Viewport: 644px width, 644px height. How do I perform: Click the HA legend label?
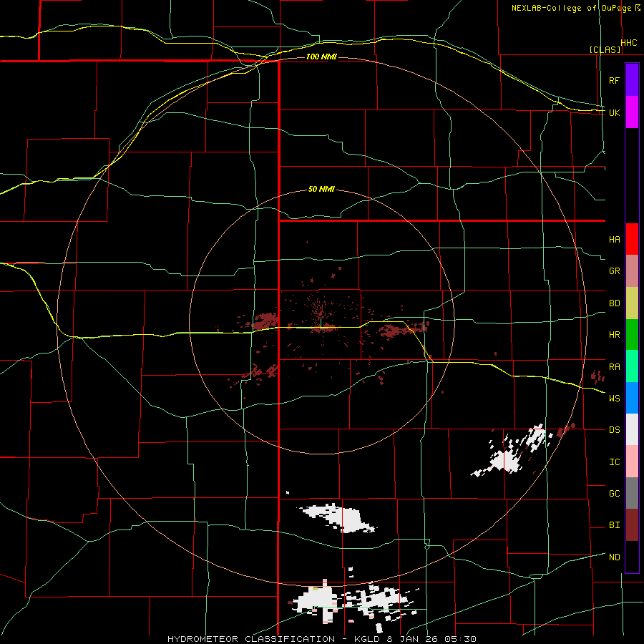pos(614,240)
